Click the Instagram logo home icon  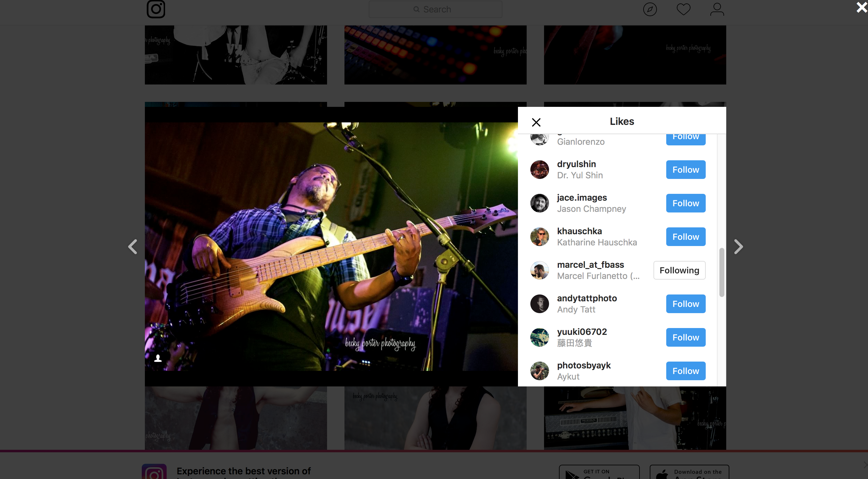click(156, 9)
